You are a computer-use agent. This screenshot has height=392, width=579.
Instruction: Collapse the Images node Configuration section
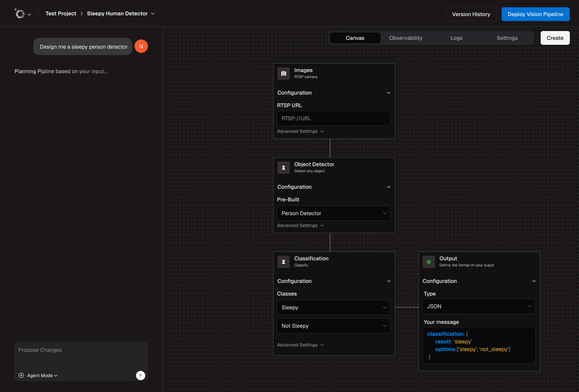click(389, 93)
